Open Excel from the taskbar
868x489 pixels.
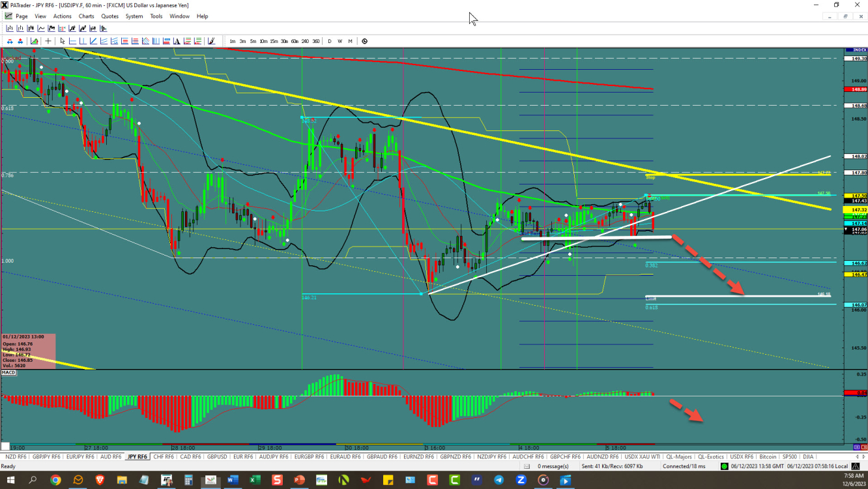pyautogui.click(x=255, y=480)
